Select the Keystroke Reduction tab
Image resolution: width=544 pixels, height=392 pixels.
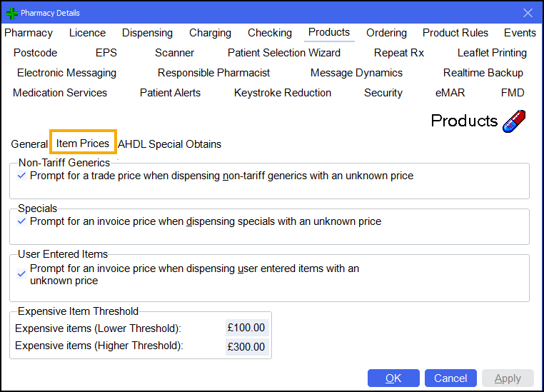(x=283, y=93)
